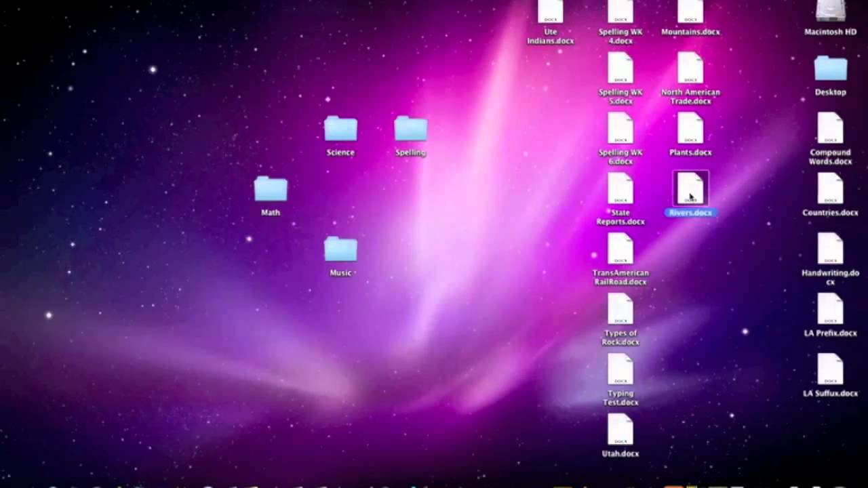The width and height of the screenshot is (868, 488).
Task: Select the Handwriting.docx file icon
Action: coord(830,249)
